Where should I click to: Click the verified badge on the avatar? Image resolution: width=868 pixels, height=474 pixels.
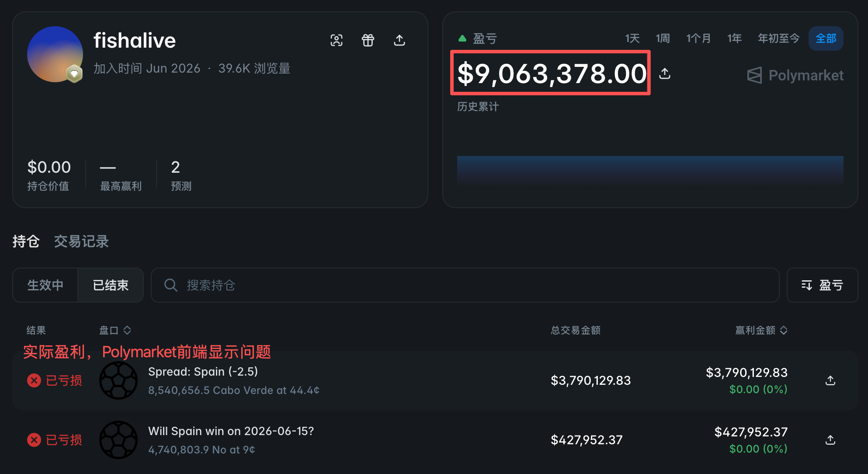pyautogui.click(x=74, y=74)
